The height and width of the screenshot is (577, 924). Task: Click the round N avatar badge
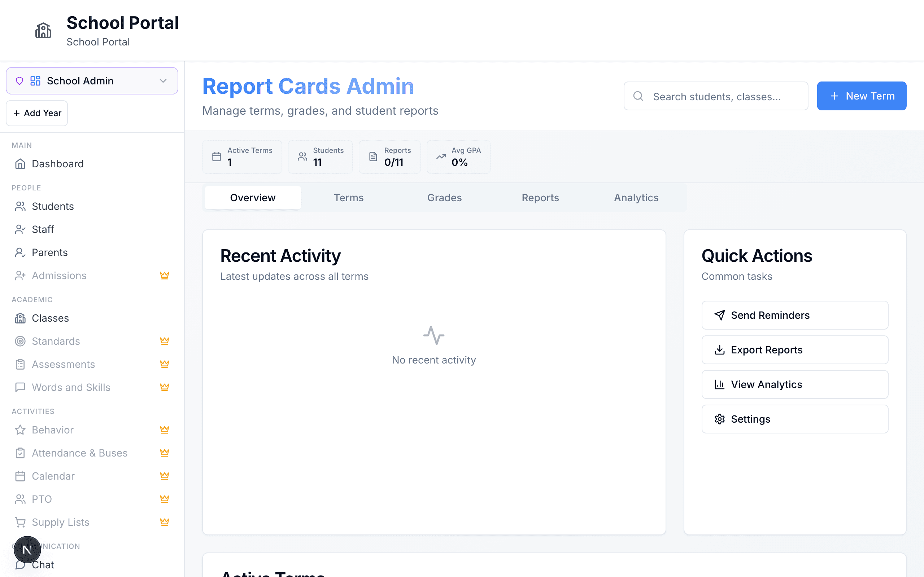(x=27, y=550)
